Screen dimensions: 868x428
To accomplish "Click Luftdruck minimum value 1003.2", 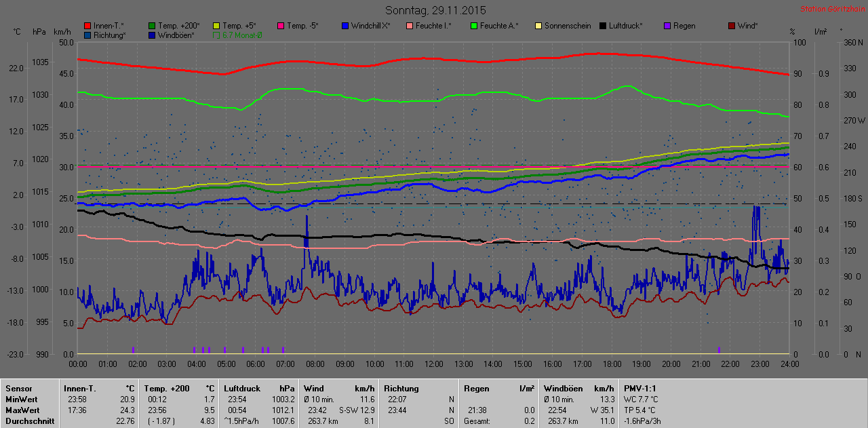I will click(283, 400).
